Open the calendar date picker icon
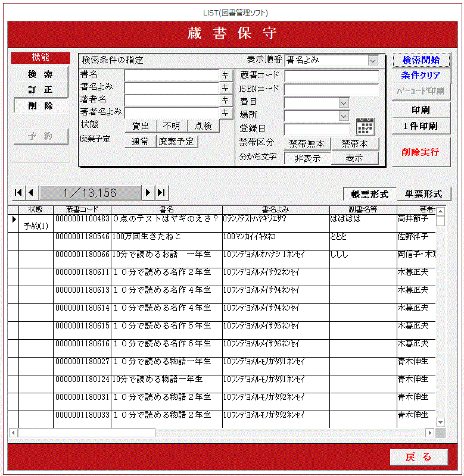The width and height of the screenshot is (464, 476). click(x=365, y=127)
